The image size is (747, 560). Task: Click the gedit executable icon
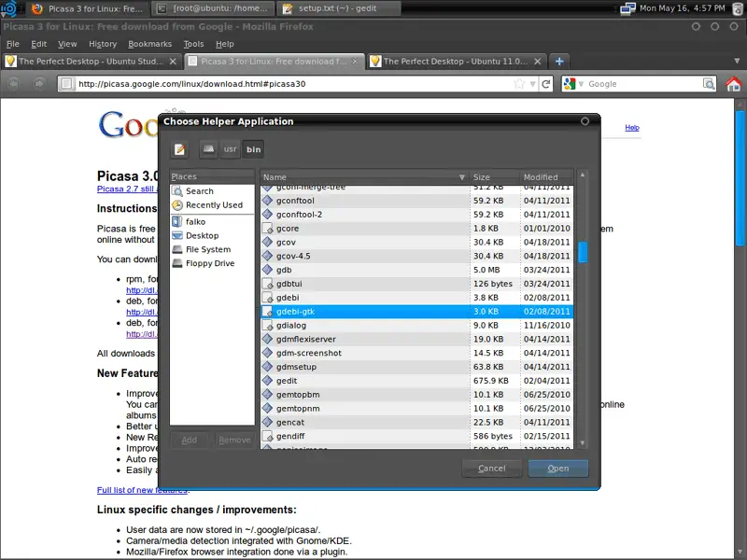pyautogui.click(x=268, y=381)
